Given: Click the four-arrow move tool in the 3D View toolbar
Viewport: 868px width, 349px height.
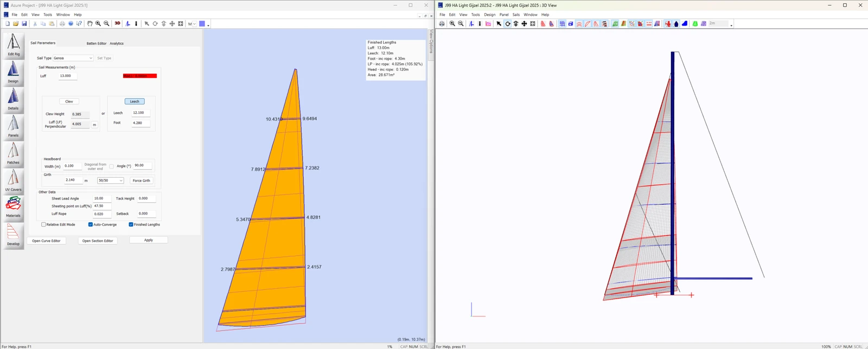Looking at the screenshot, I should click(524, 24).
